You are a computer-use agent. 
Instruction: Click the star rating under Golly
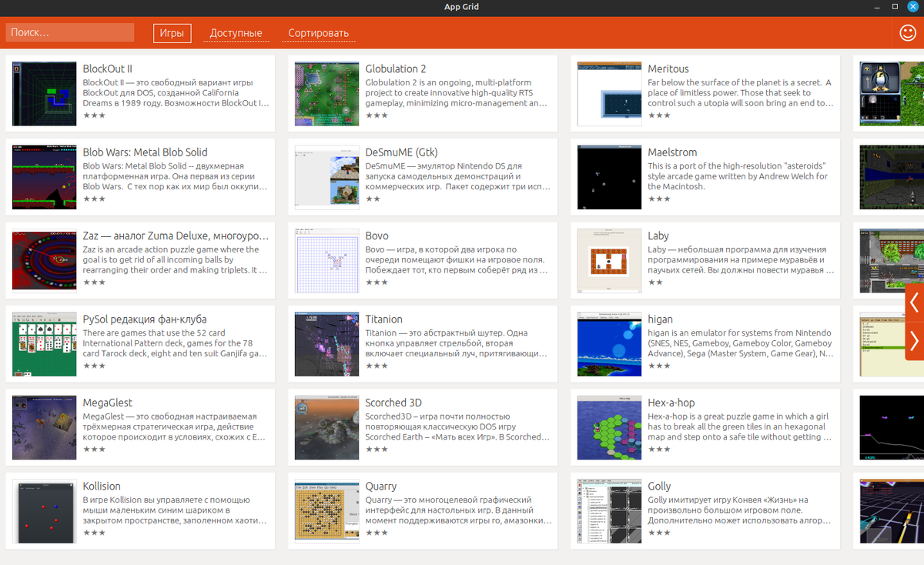(x=659, y=533)
